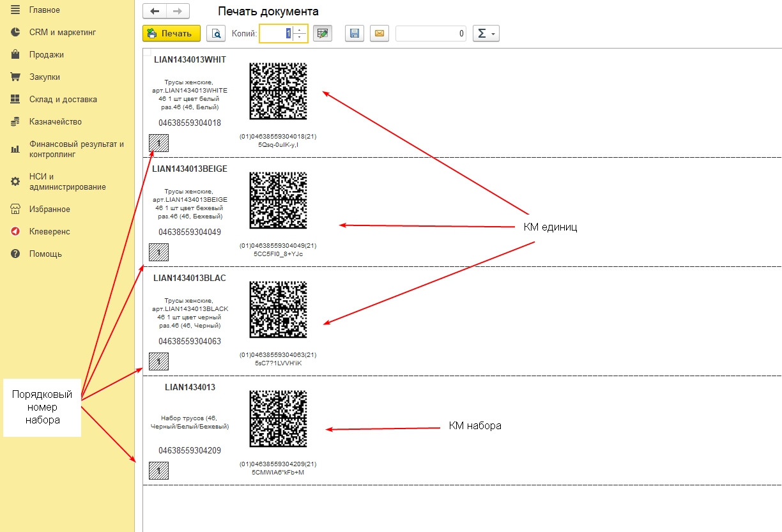Click the yellow Печать button

point(171,34)
